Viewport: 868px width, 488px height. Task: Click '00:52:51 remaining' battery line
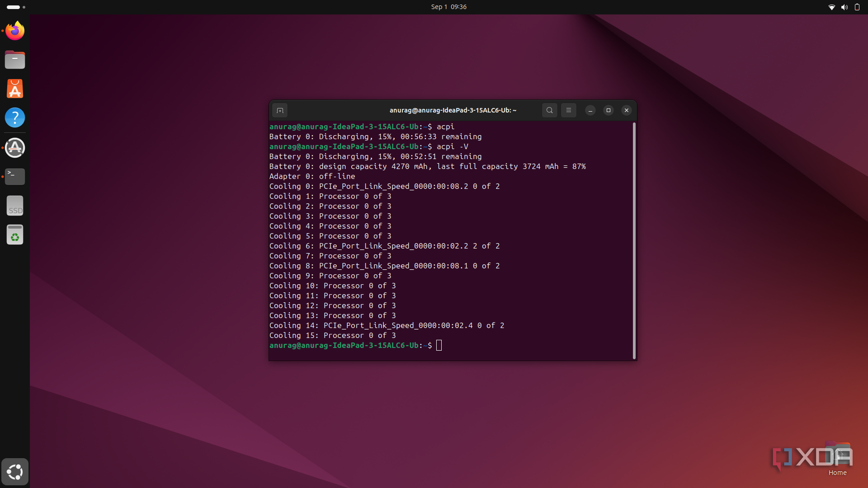(x=375, y=156)
